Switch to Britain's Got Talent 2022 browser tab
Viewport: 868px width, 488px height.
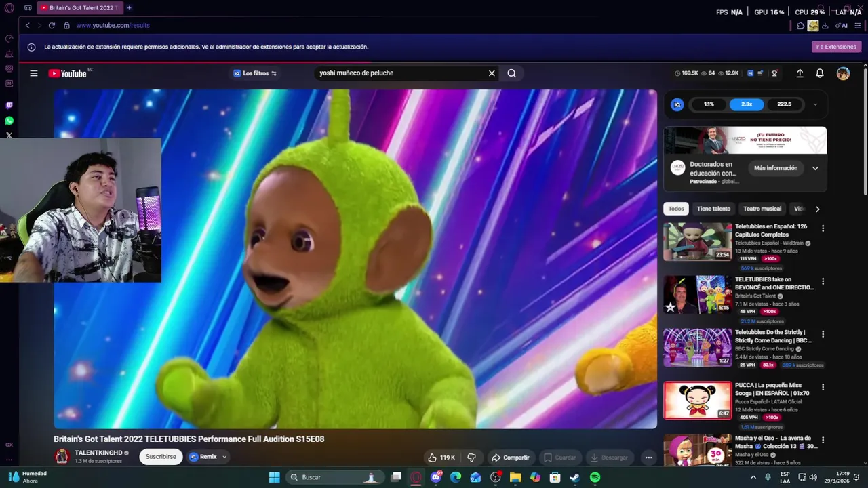(80, 8)
